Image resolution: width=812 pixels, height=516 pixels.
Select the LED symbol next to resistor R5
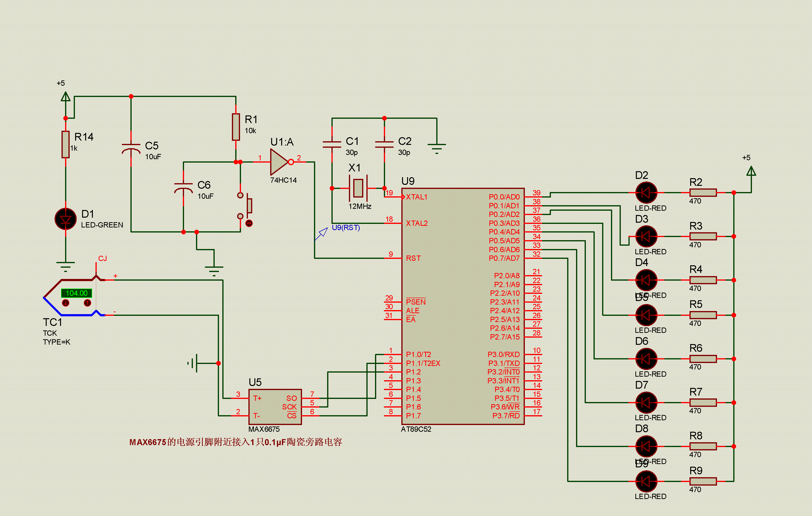click(x=646, y=315)
